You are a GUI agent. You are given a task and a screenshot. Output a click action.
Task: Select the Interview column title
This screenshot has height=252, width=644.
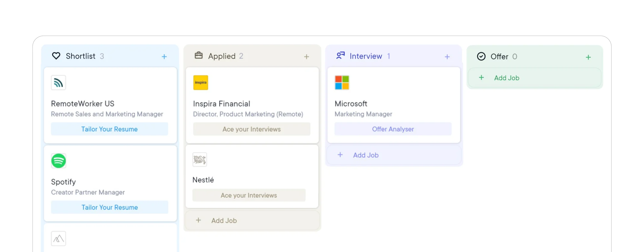tap(366, 56)
